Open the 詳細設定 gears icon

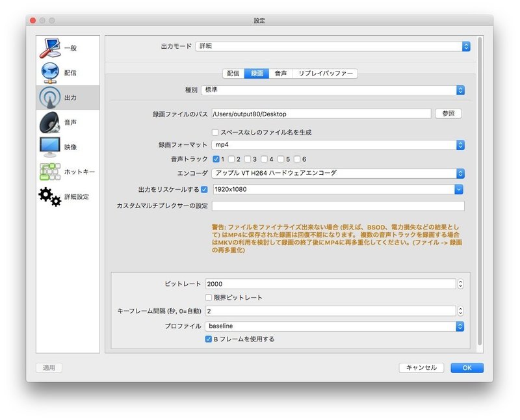point(50,196)
